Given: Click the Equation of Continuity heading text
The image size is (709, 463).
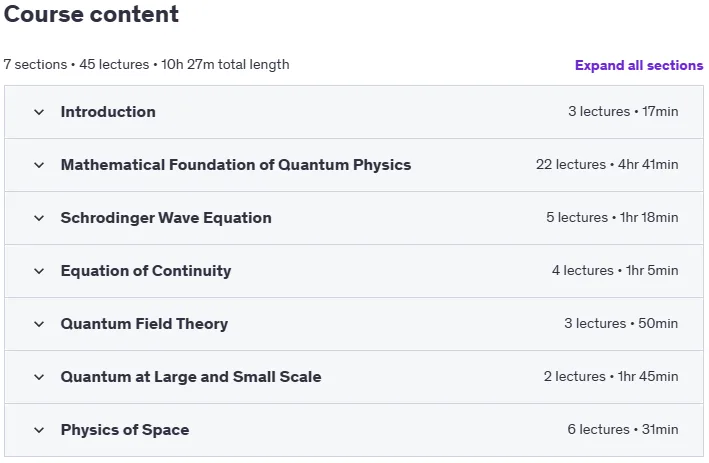Looking at the screenshot, I should [146, 270].
